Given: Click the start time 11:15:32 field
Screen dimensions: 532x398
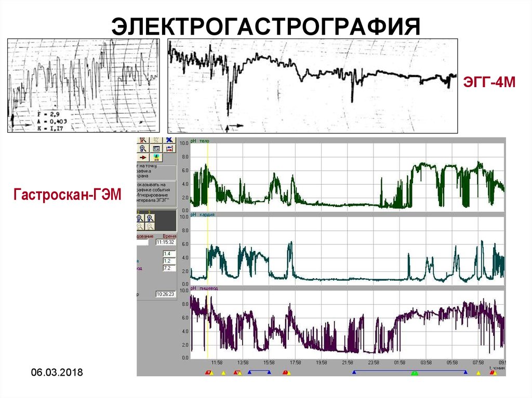Looking at the screenshot, I should coord(166,242).
